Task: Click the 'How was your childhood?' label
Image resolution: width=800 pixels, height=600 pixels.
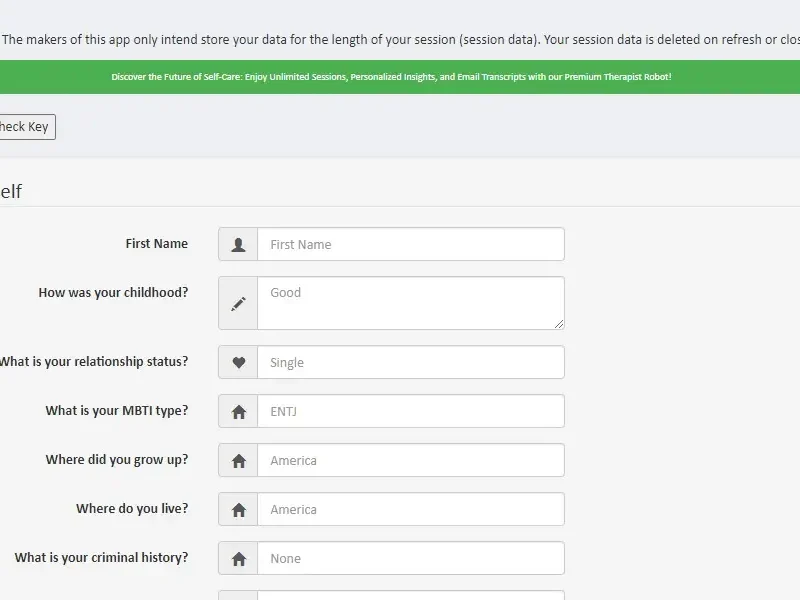Action: pos(113,293)
